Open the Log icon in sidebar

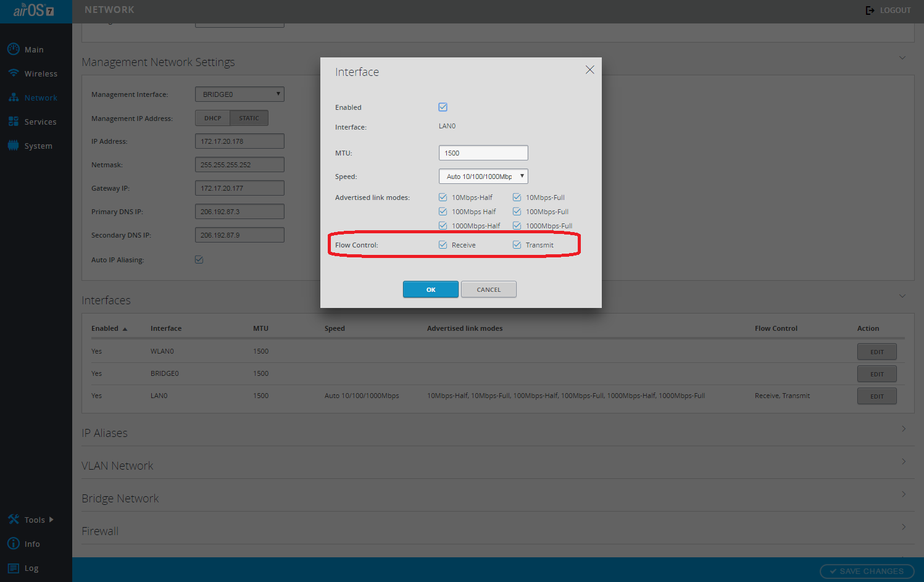13,568
